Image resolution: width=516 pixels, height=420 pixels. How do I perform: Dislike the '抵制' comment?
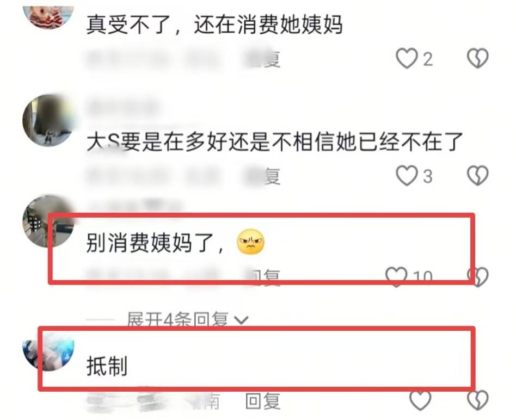pos(478,400)
